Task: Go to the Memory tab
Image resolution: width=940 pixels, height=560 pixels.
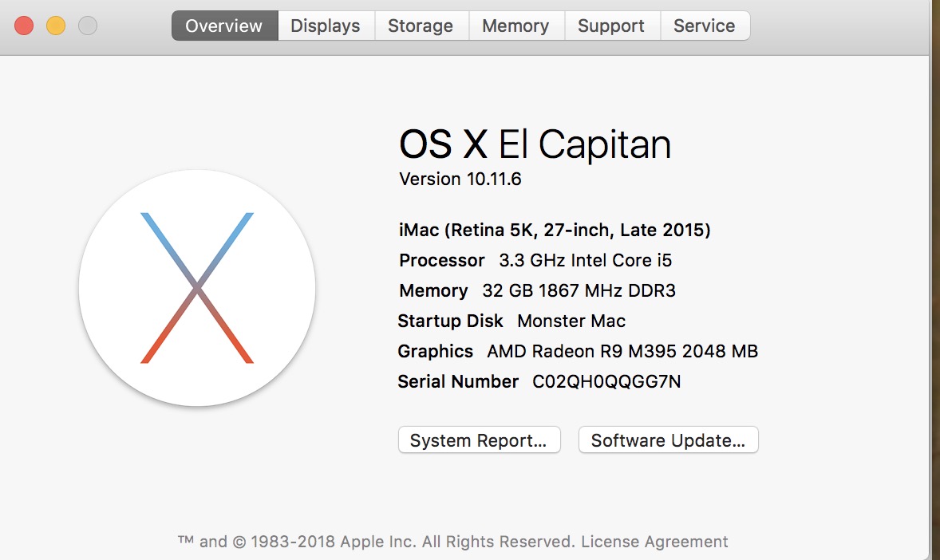Action: pyautogui.click(x=515, y=26)
